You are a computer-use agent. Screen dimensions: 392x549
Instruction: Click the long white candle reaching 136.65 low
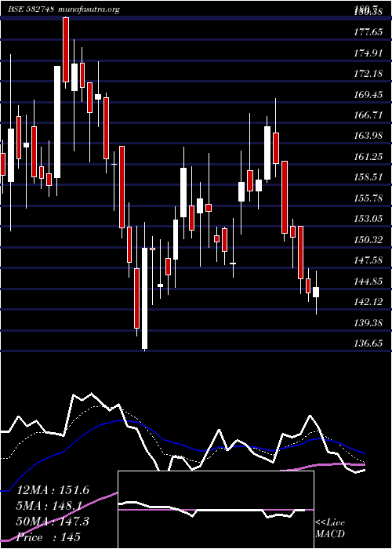[x=144, y=298]
